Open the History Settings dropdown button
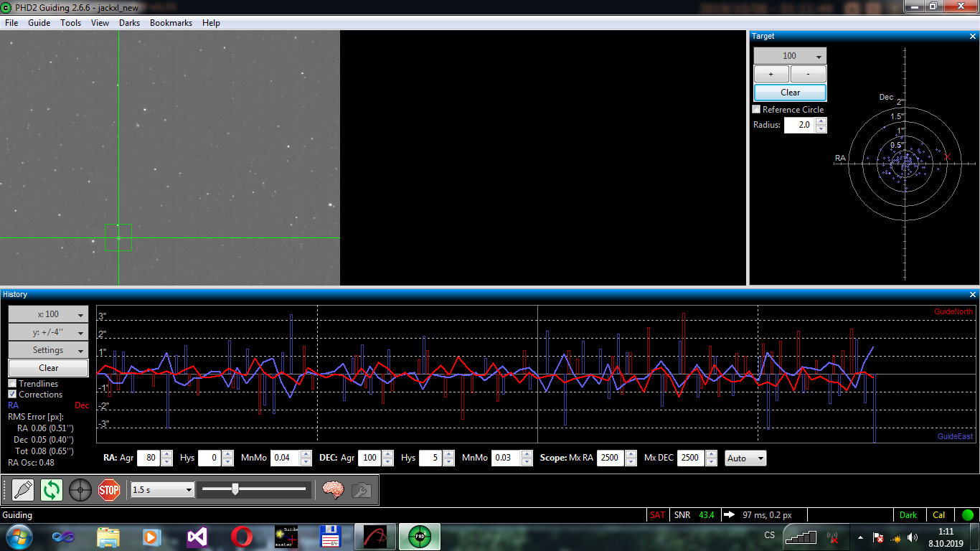The image size is (980, 551). point(48,350)
